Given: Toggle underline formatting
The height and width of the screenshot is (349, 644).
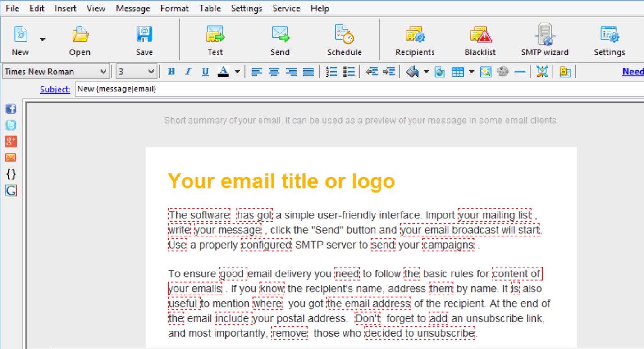Looking at the screenshot, I should [x=205, y=71].
